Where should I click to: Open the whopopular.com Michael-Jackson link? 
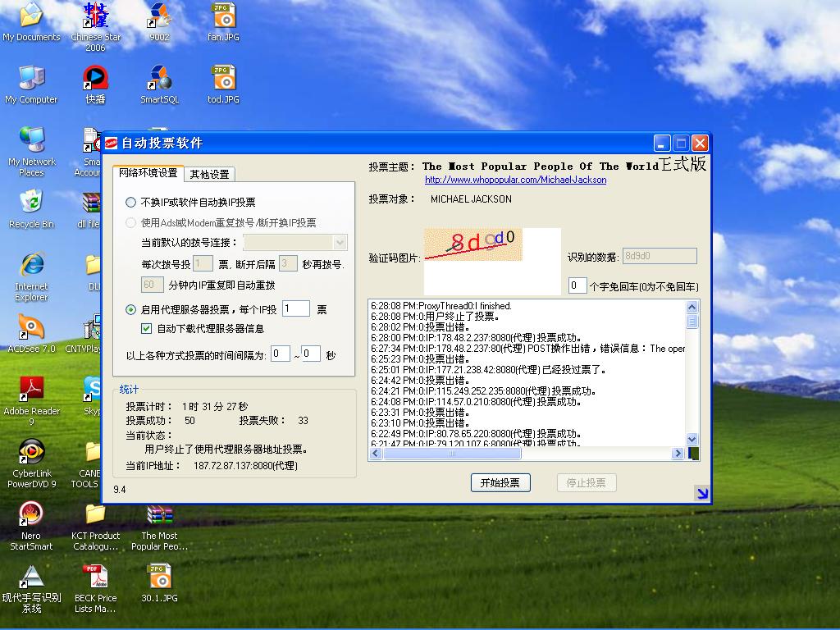tap(515, 180)
